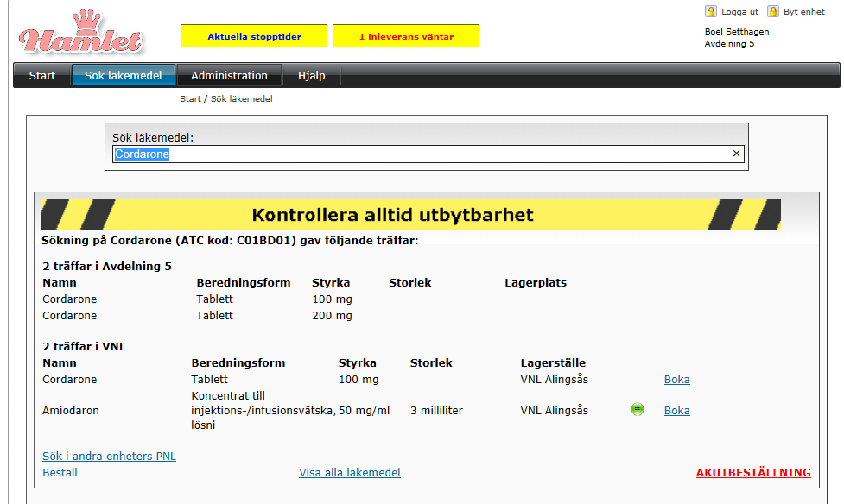
Task: Select the Sök läkemedel tab
Action: 124,75
